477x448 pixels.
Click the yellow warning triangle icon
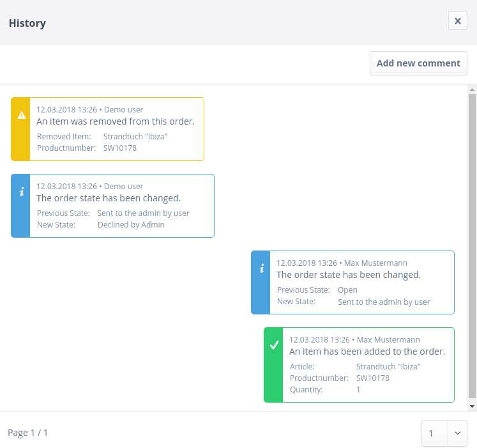tap(22, 115)
